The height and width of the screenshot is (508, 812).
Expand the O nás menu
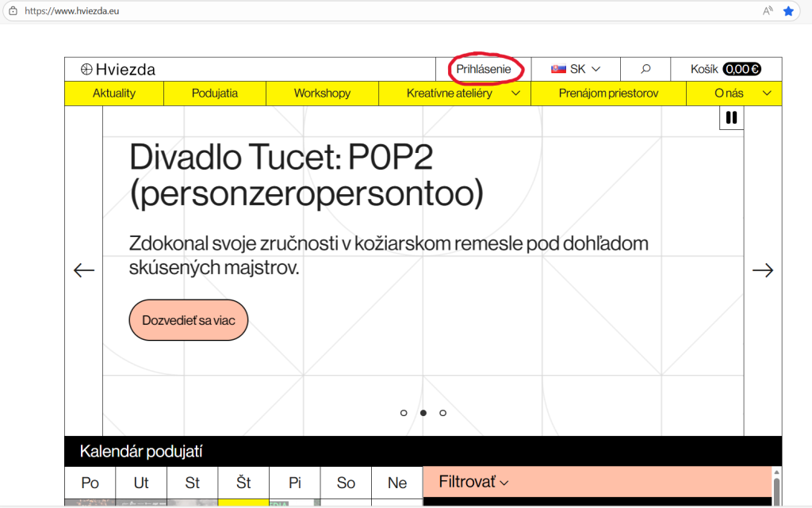(766, 94)
